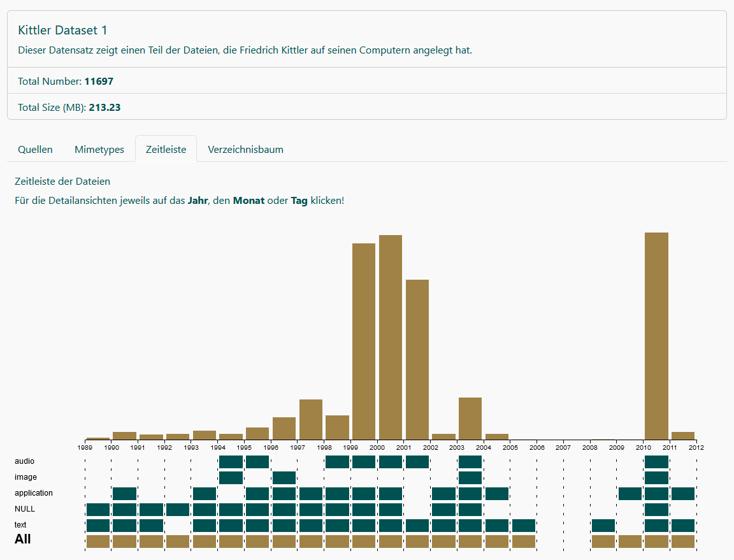Click the total size value 213.23
The image size is (734, 560).
coord(105,108)
